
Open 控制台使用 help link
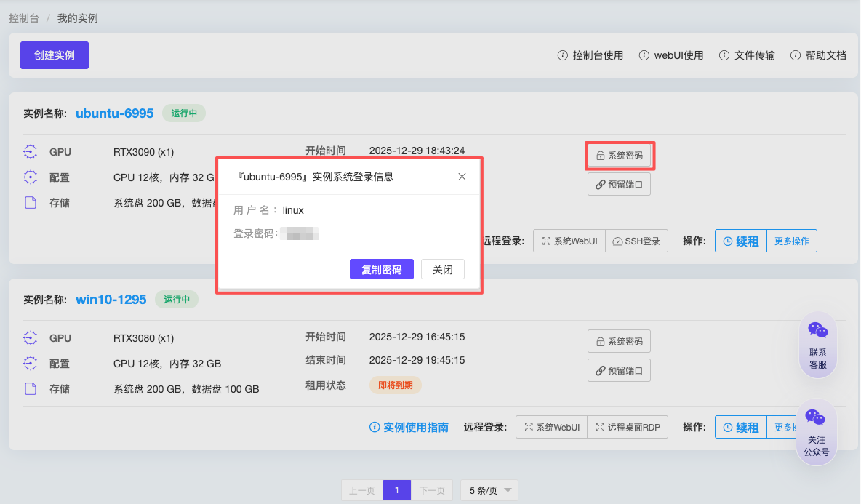590,55
